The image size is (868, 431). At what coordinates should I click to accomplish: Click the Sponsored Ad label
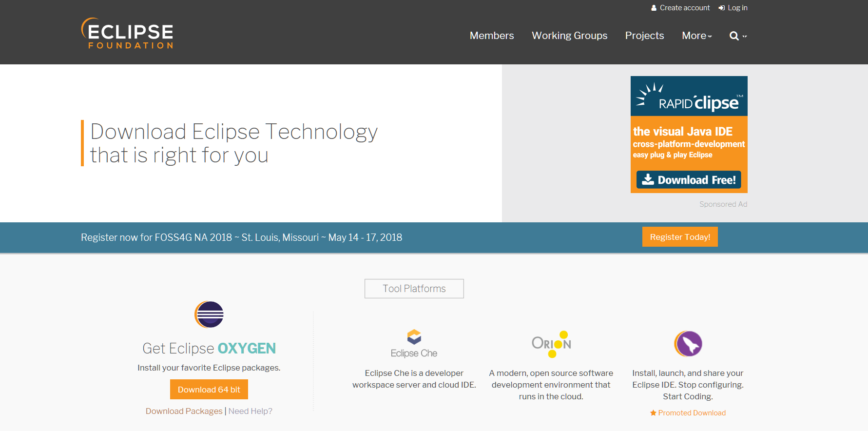723,204
